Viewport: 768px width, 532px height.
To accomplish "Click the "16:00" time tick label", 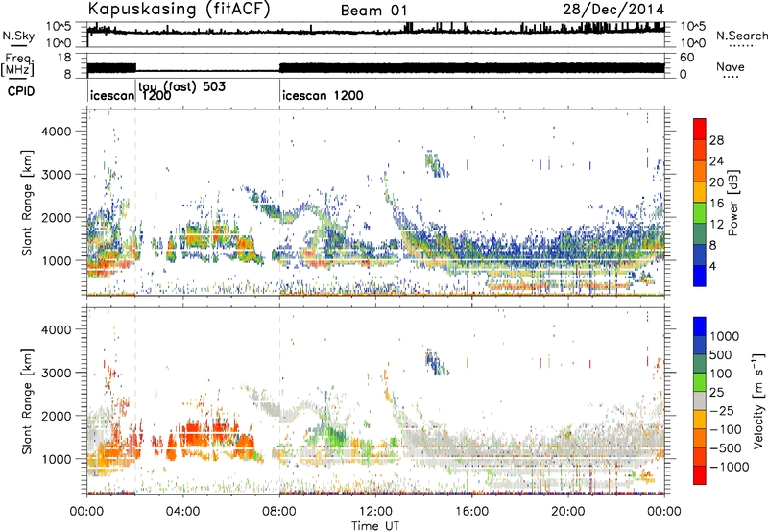I will click(471, 512).
